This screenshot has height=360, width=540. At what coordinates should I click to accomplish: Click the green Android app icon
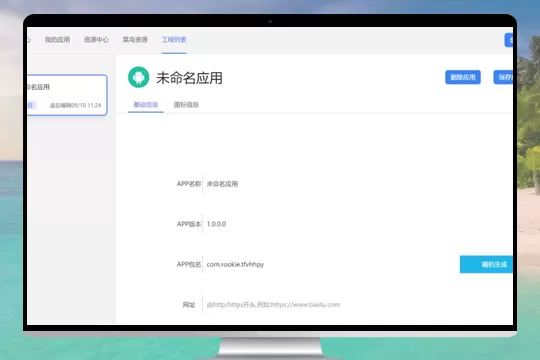138,77
